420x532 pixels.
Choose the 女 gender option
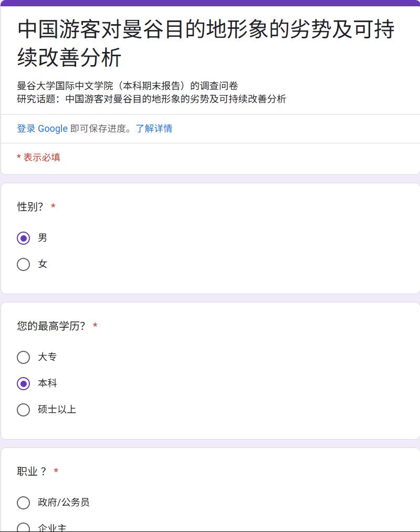23,264
